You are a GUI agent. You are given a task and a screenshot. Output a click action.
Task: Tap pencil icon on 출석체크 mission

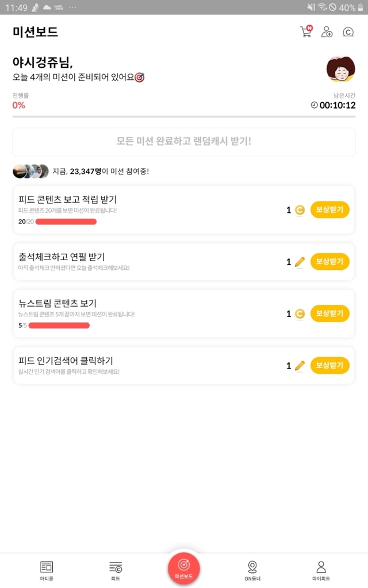pyautogui.click(x=300, y=262)
